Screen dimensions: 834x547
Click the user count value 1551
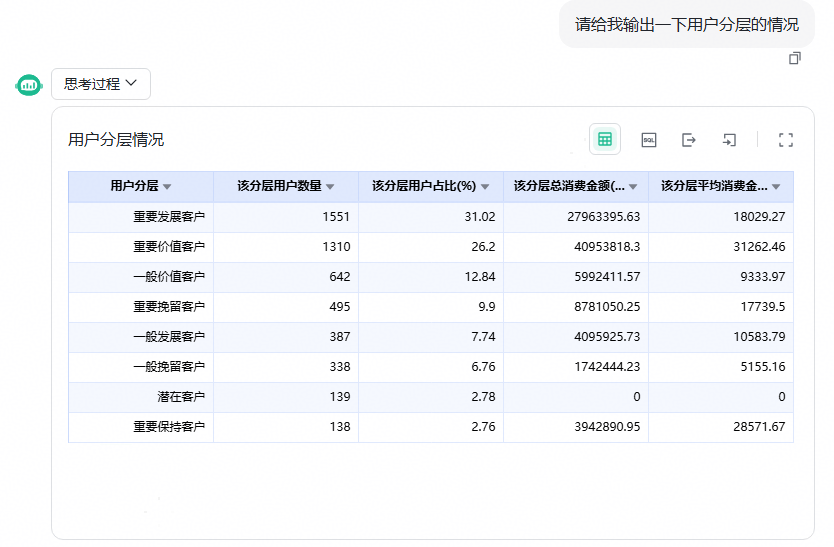[336, 217]
